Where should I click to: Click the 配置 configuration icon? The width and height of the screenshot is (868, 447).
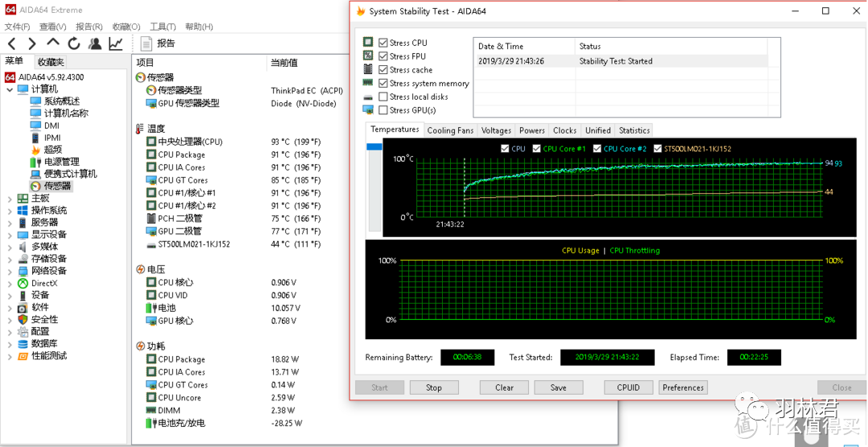pyautogui.click(x=23, y=332)
